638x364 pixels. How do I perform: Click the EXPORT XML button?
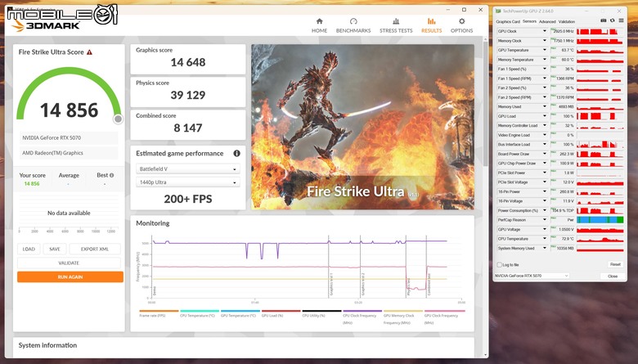pyautogui.click(x=95, y=249)
